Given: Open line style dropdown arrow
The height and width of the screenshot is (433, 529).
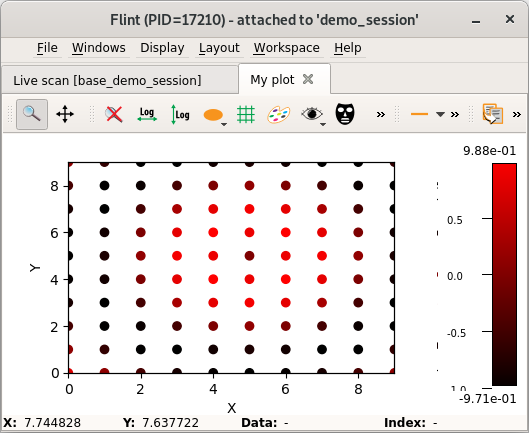Looking at the screenshot, I should click(440, 114).
